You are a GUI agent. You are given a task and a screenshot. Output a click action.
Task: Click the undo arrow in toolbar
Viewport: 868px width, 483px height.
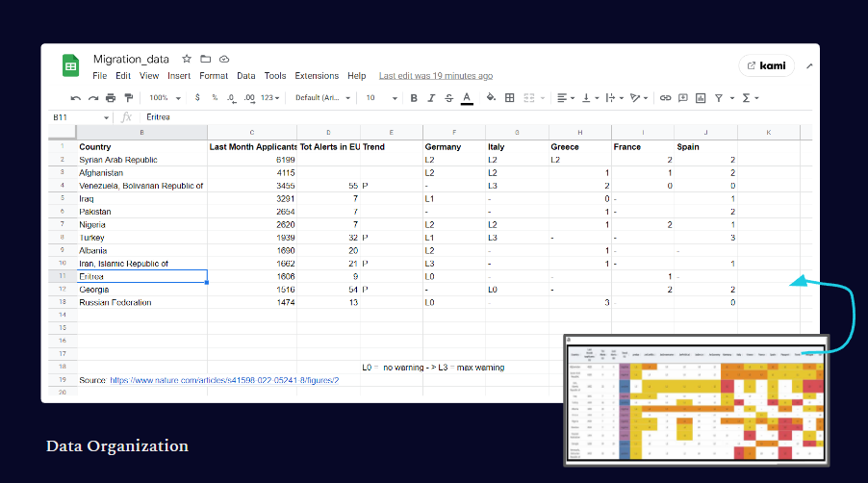click(76, 98)
